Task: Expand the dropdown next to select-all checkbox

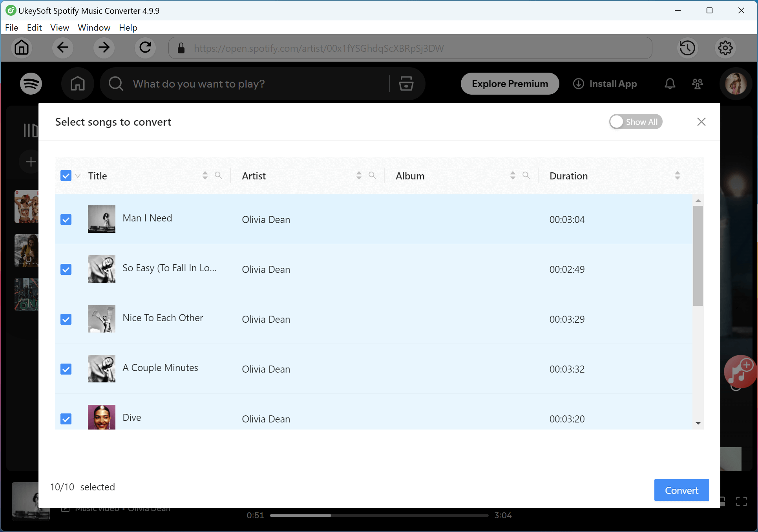Action: [x=78, y=176]
